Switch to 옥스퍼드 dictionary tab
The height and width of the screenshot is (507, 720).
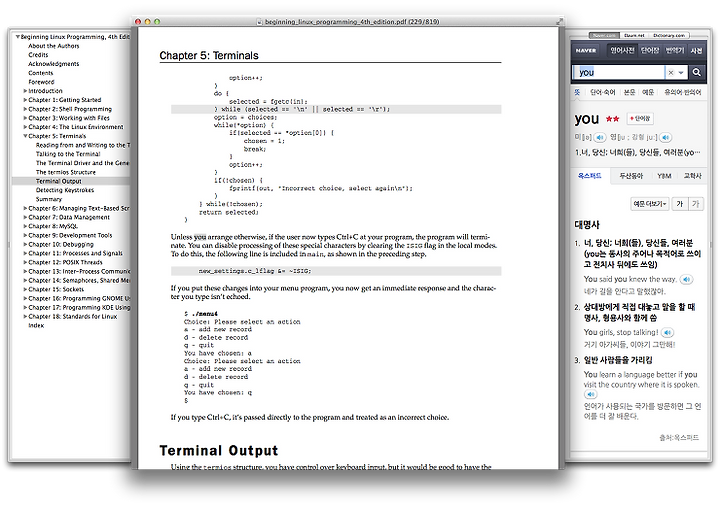pos(590,176)
